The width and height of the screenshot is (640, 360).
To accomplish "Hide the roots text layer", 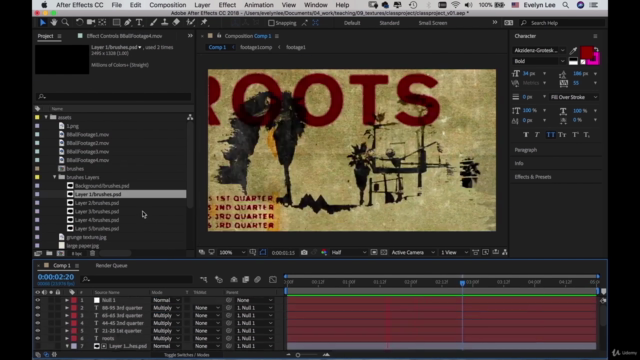I will [x=38, y=338].
